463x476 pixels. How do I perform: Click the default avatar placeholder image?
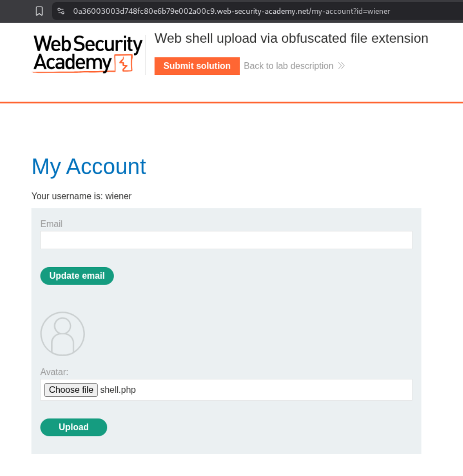62,334
